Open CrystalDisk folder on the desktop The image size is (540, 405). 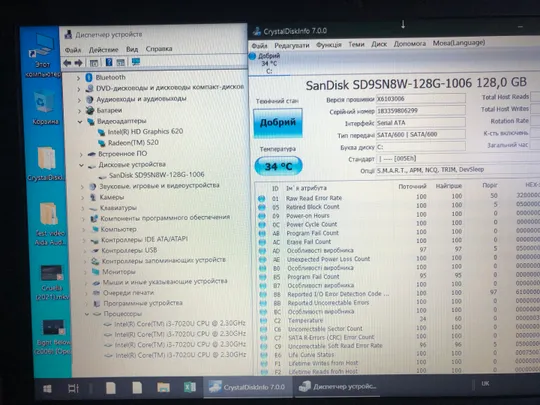tap(46, 164)
